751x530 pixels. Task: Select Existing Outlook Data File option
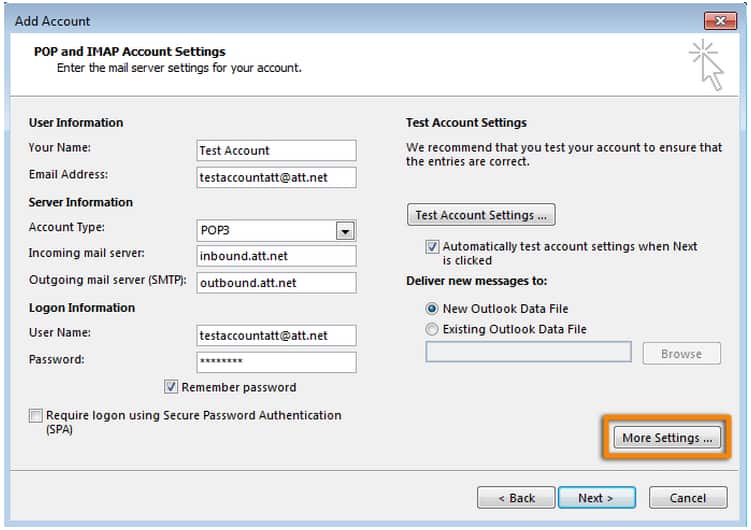click(432, 330)
